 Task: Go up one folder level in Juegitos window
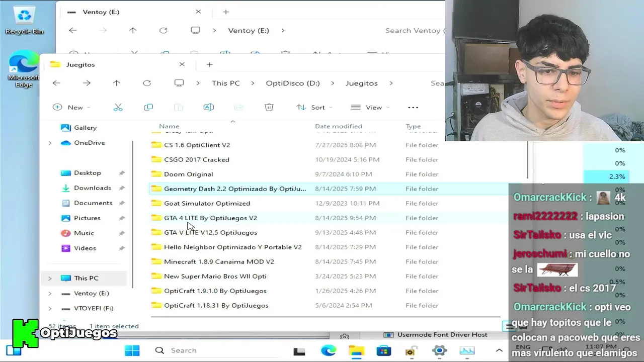tap(116, 83)
